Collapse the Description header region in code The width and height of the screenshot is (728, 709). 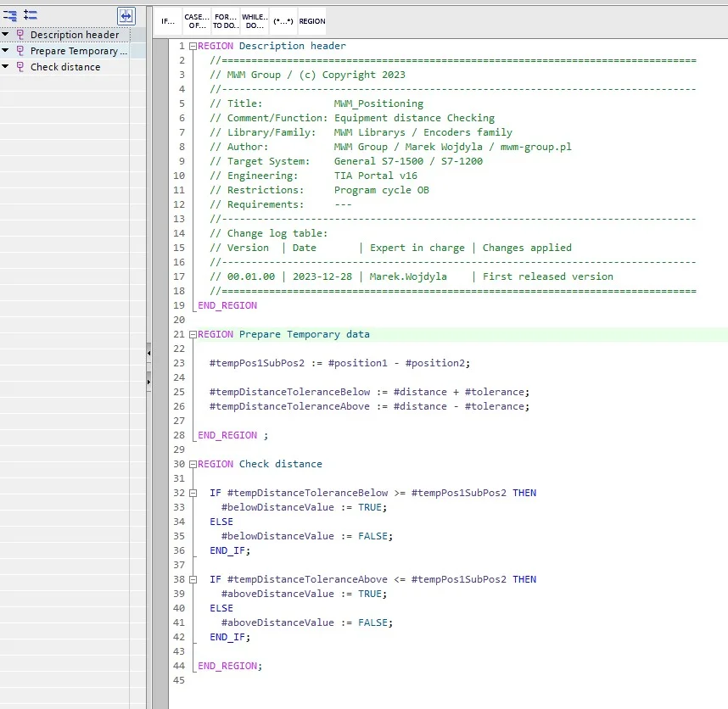[193, 46]
